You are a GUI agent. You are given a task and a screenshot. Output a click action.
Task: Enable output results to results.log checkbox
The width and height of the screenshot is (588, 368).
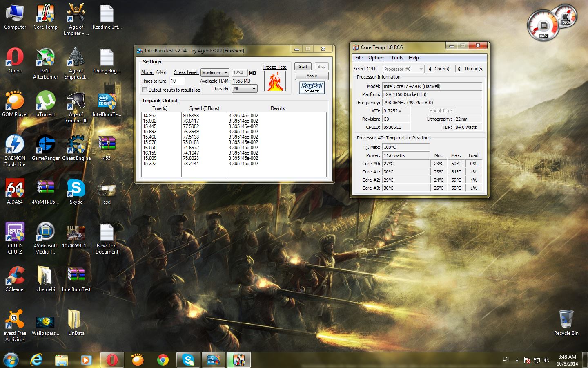click(x=145, y=90)
